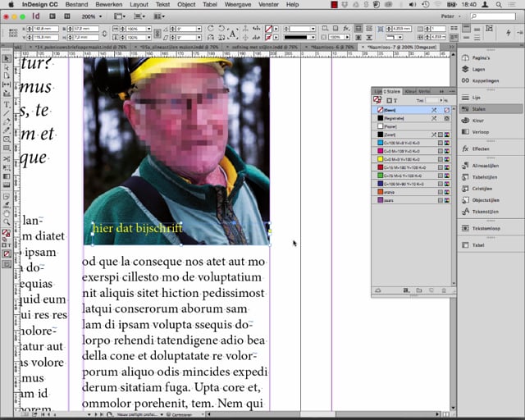The image size is (525, 420).
Task: Open the view options dropdown
Action: click(120, 16)
